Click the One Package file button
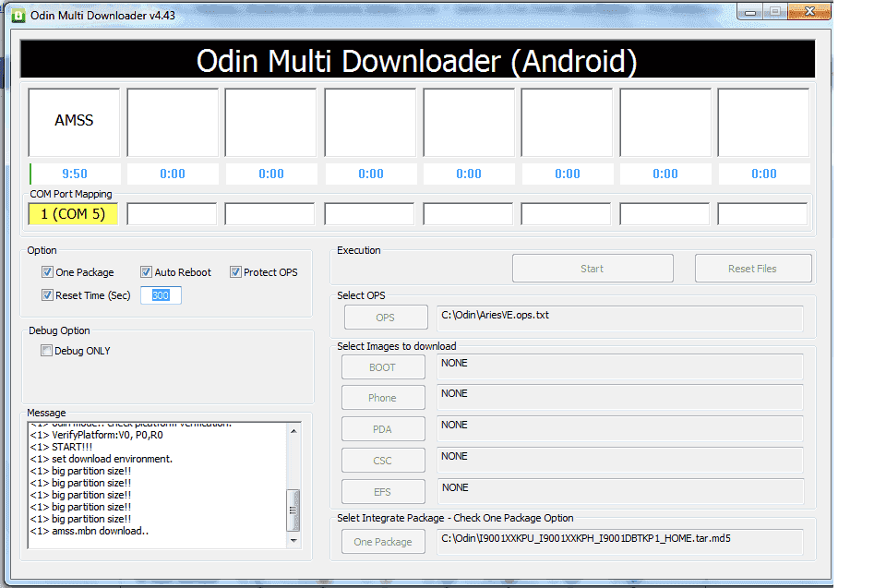The height and width of the screenshot is (588, 886). (383, 542)
